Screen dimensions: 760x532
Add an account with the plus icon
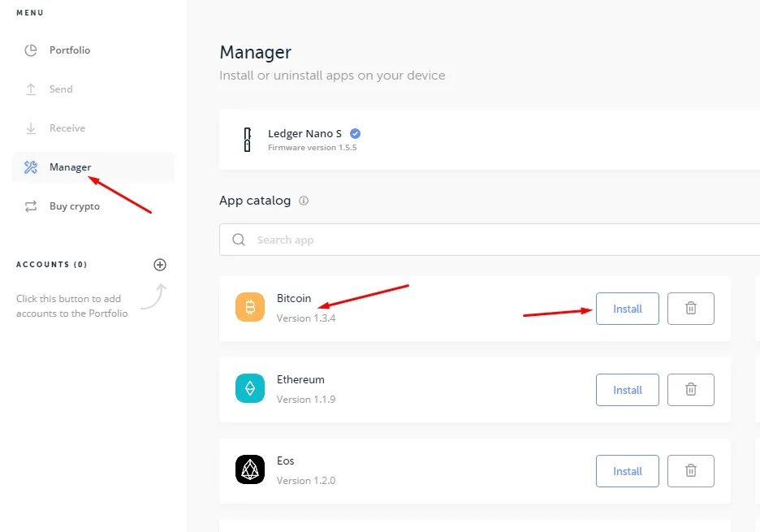click(x=160, y=265)
